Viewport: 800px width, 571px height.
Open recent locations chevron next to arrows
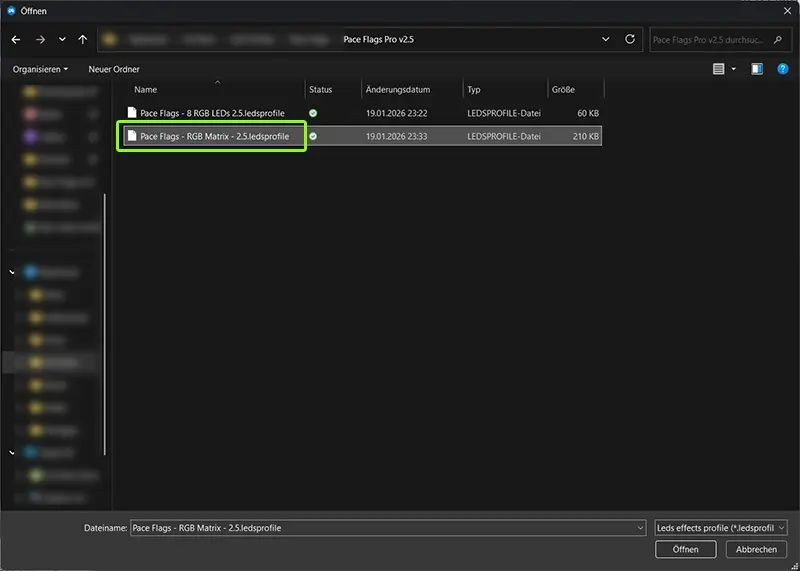click(x=62, y=39)
